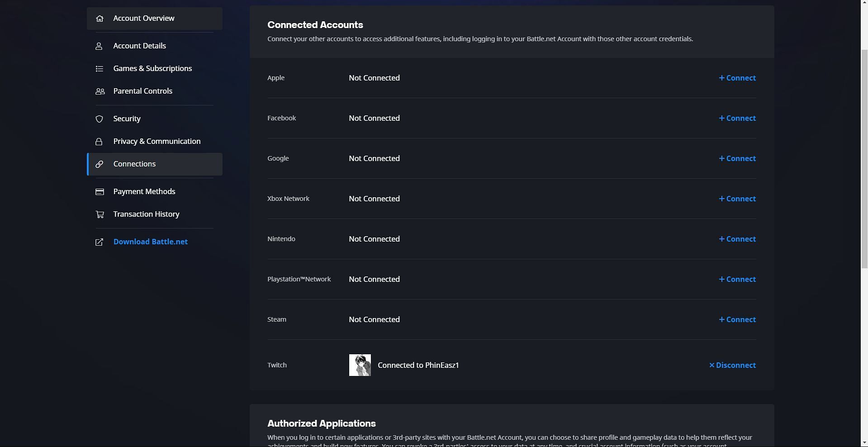
Task: Connect the Google account
Action: (737, 158)
